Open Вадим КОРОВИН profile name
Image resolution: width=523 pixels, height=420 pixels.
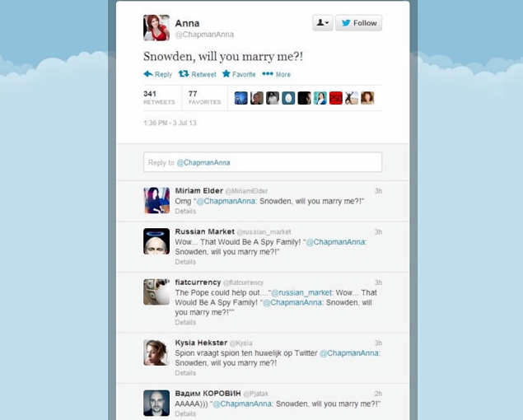tap(208, 394)
